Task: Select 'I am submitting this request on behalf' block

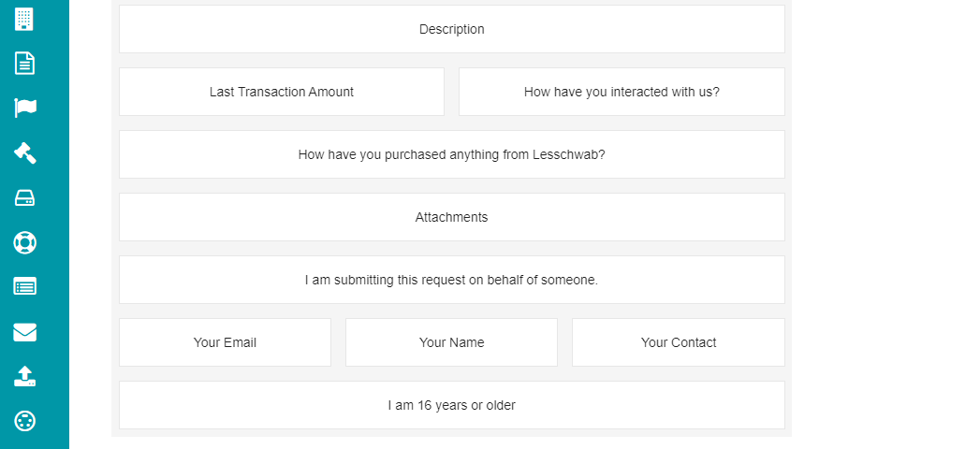Action: click(452, 280)
